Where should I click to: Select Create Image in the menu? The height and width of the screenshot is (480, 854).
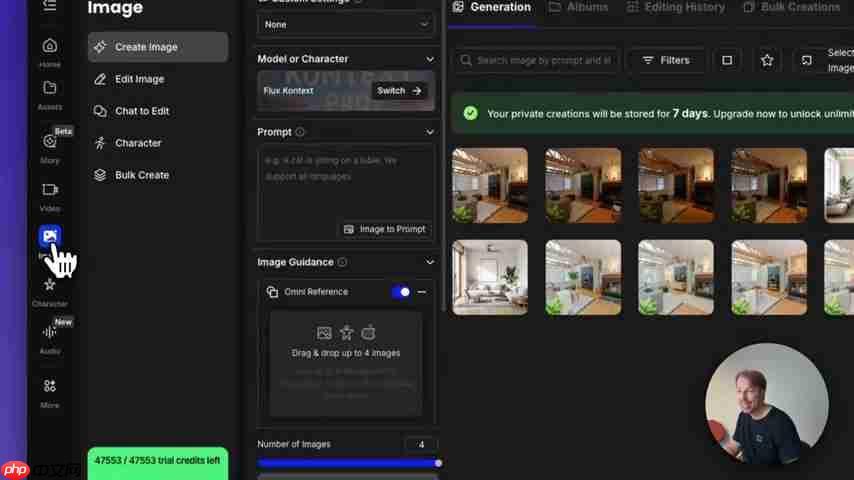[158, 47]
